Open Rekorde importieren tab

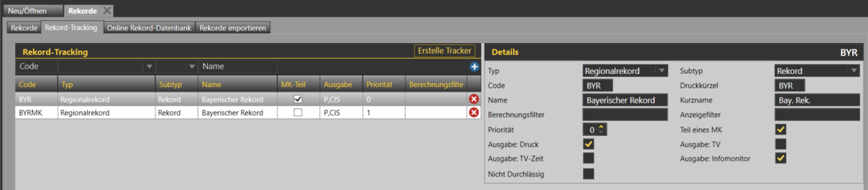point(232,28)
